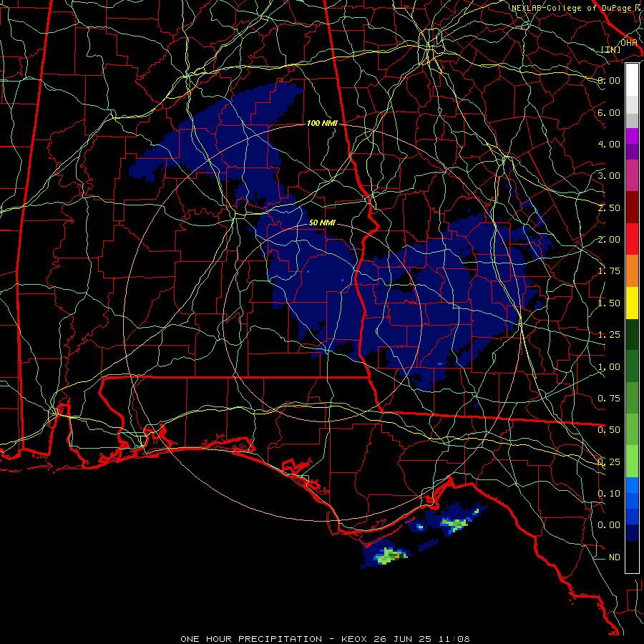Click the OHA product label
Screen dimensions: 644x644
point(629,43)
